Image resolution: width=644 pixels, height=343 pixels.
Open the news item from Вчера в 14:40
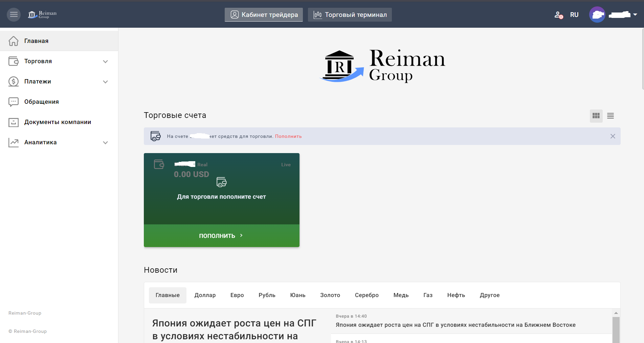471,321
